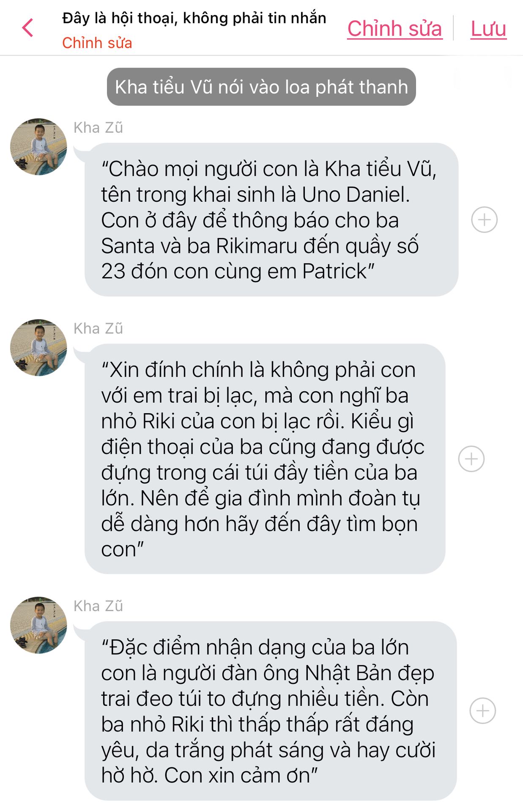Click the Lưu save link
The width and height of the screenshot is (523, 812).
(488, 29)
